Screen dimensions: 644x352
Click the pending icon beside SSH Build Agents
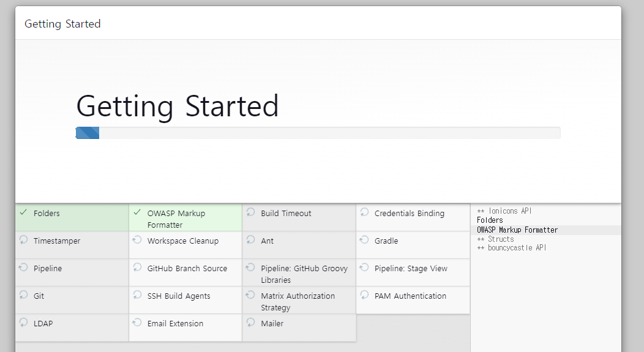click(x=137, y=295)
